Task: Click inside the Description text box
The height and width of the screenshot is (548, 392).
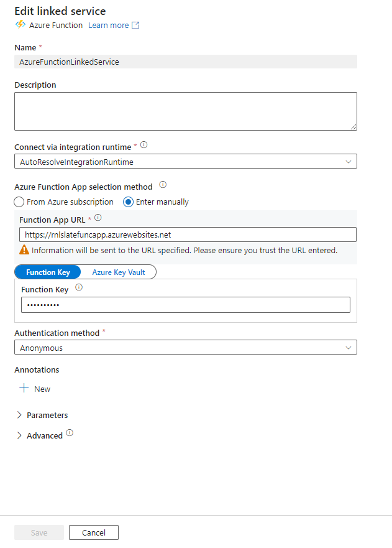Action: click(x=185, y=109)
